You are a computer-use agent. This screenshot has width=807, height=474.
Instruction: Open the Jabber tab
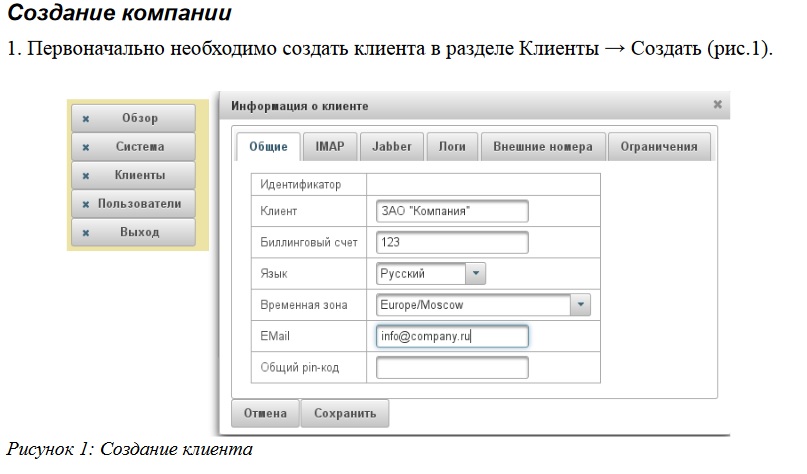(x=391, y=146)
